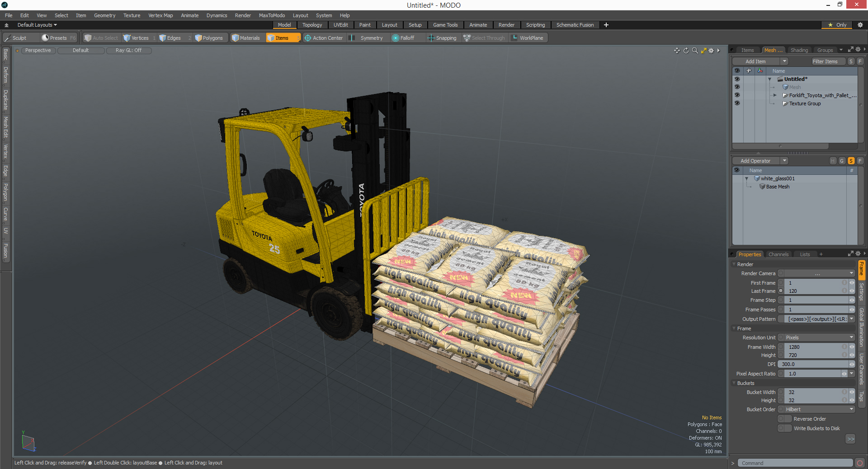Open the Items panel settings gear
868x469 pixels.
tap(858, 50)
